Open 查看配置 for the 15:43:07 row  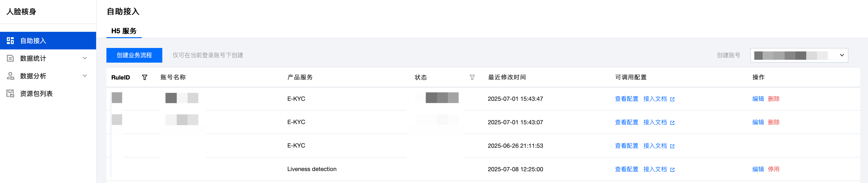pyautogui.click(x=626, y=122)
